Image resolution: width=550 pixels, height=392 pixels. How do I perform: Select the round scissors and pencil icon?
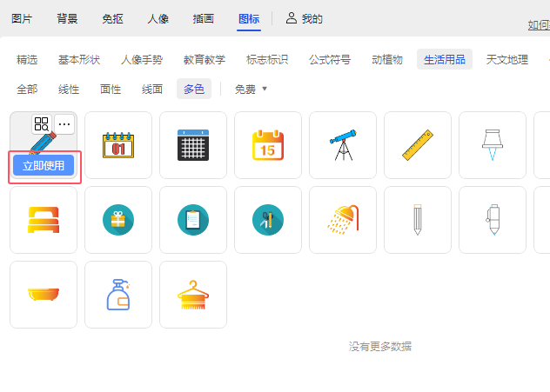[x=268, y=220]
